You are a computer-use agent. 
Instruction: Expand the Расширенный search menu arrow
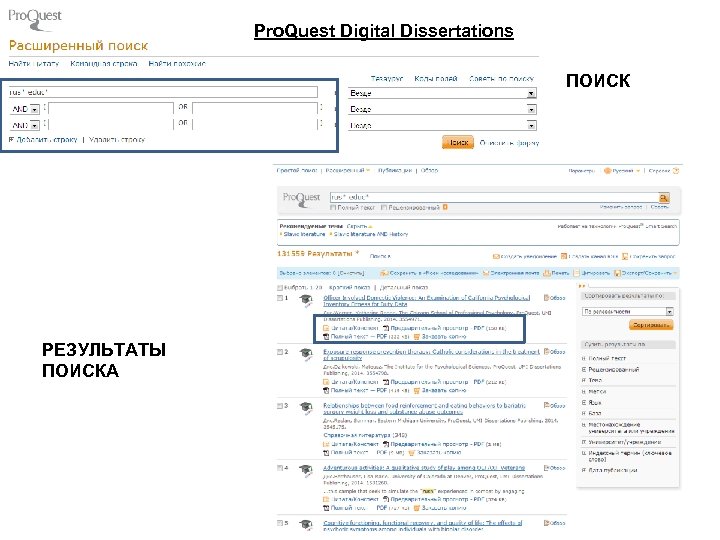[368, 170]
